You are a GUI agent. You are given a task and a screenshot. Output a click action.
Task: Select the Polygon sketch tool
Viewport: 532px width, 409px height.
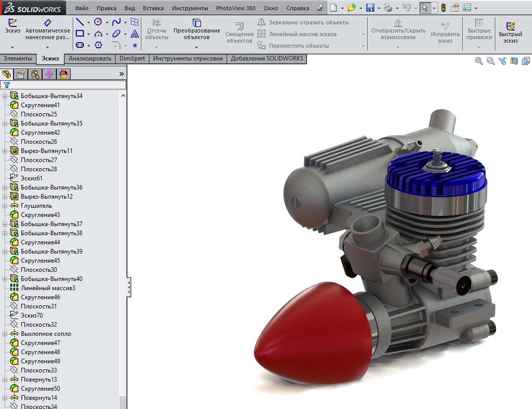[x=98, y=45]
